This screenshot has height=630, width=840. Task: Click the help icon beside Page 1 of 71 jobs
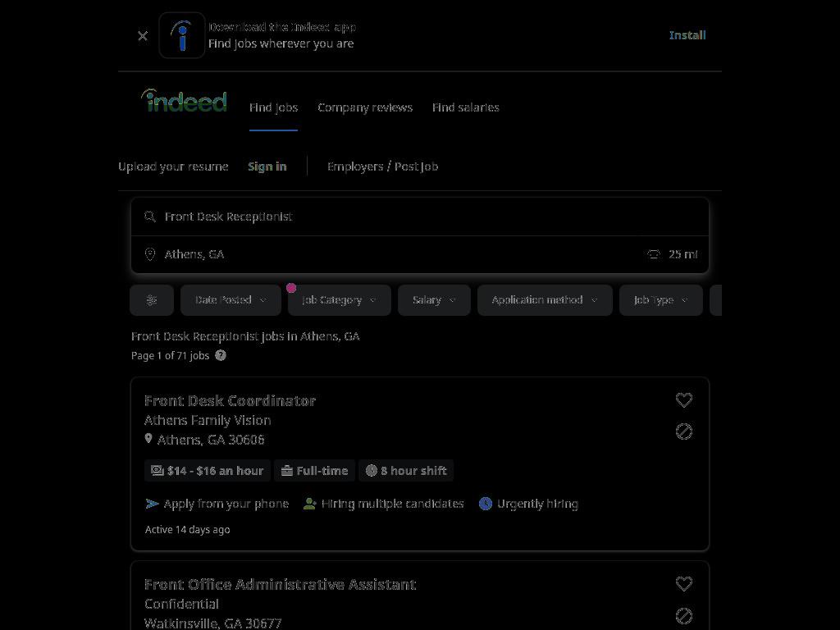click(x=221, y=355)
